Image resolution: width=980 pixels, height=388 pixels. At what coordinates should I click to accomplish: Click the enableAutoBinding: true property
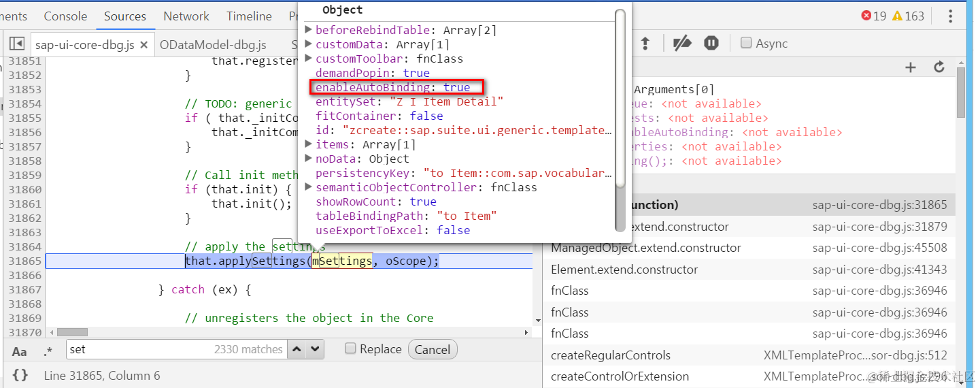392,87
